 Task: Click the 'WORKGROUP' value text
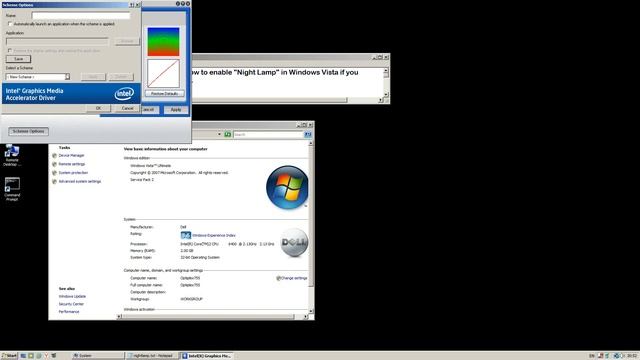pos(191,299)
